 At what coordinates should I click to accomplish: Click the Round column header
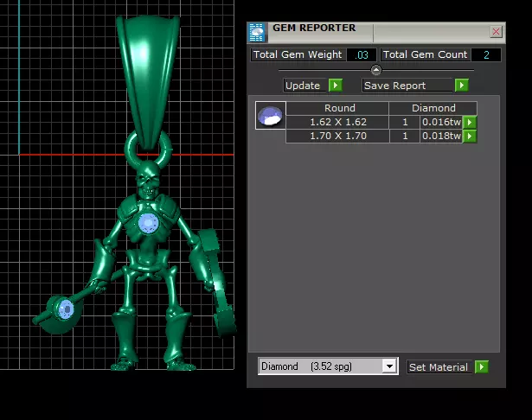[x=337, y=108]
